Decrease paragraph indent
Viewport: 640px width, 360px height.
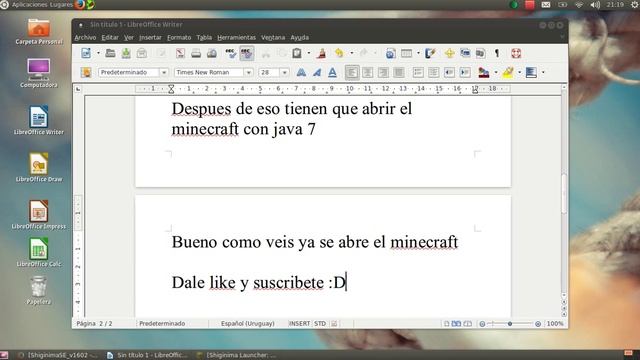click(x=449, y=72)
